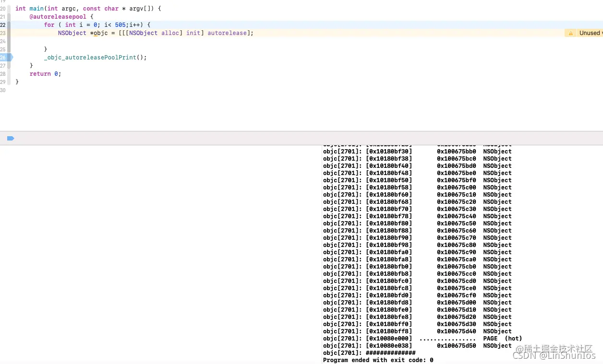The height and width of the screenshot is (364, 603).
Task: Click the @autoreleasepool keyword in code
Action: [x=58, y=17]
